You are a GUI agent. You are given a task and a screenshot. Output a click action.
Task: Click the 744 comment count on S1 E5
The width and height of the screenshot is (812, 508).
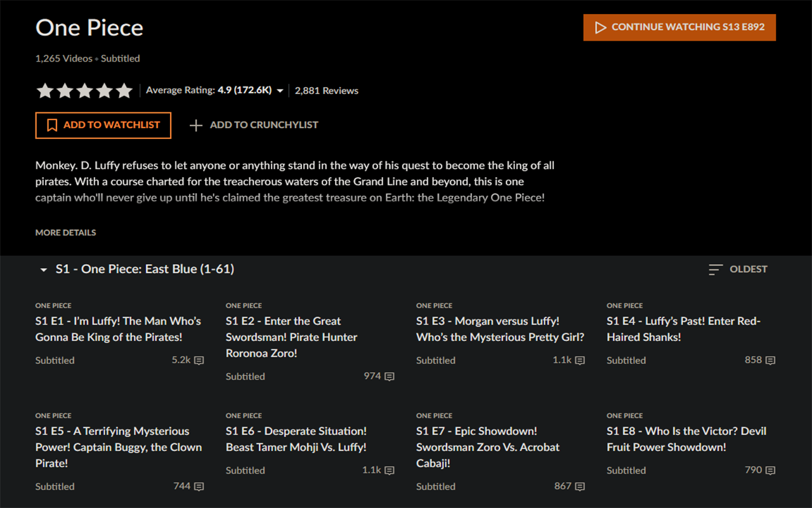(x=182, y=486)
